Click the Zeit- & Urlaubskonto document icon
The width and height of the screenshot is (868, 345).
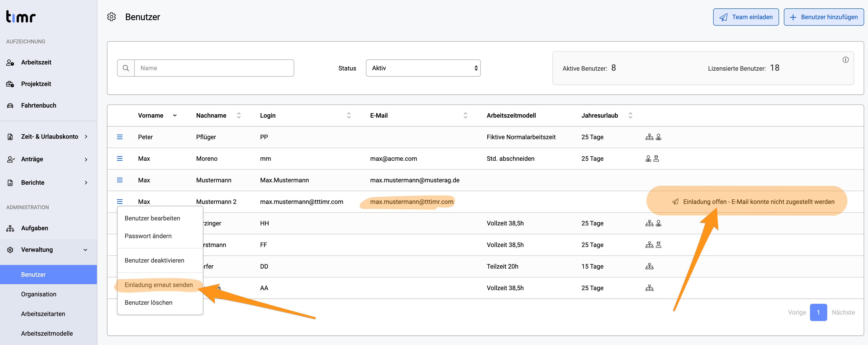pyautogui.click(x=10, y=137)
